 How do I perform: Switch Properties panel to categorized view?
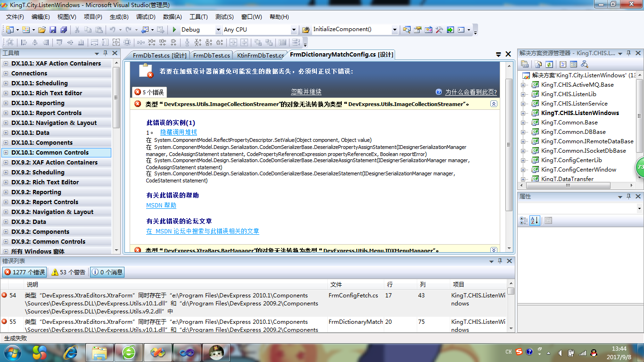coord(524,220)
